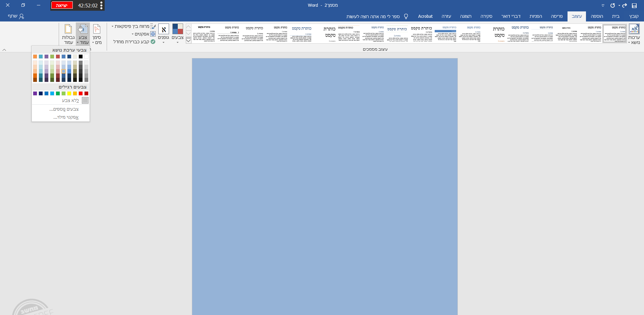Click the Share (שתף) label text
This screenshot has height=315, width=644.
coord(12,16)
